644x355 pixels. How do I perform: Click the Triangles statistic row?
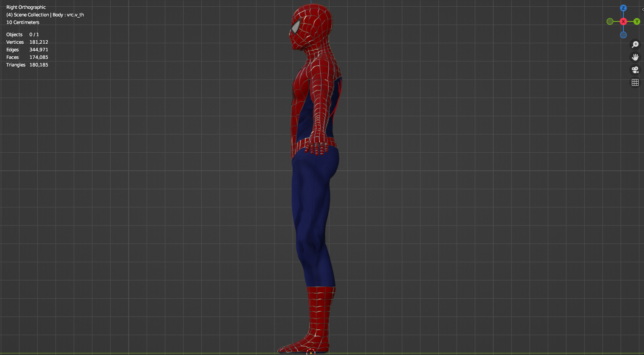[27, 65]
